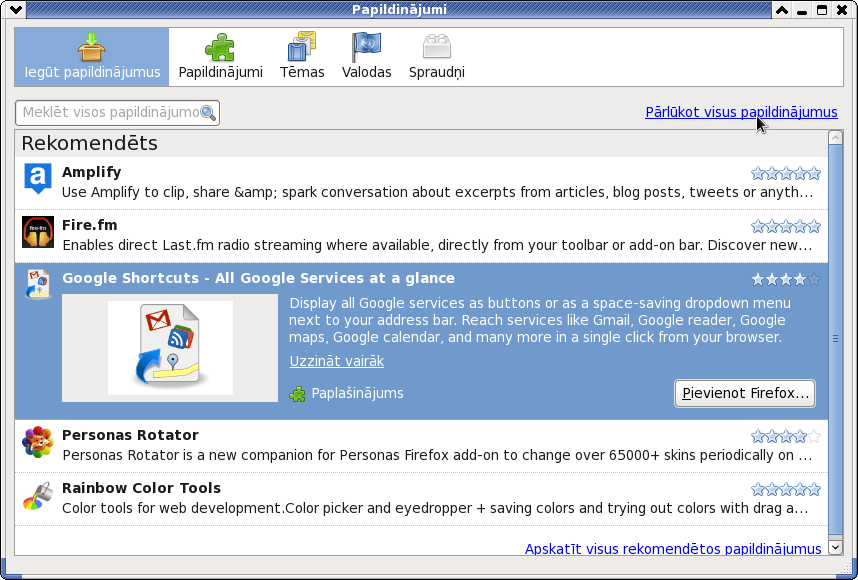Click the Google Shortcuts small icon
Viewport: 858px width, 580px height.
[x=38, y=284]
